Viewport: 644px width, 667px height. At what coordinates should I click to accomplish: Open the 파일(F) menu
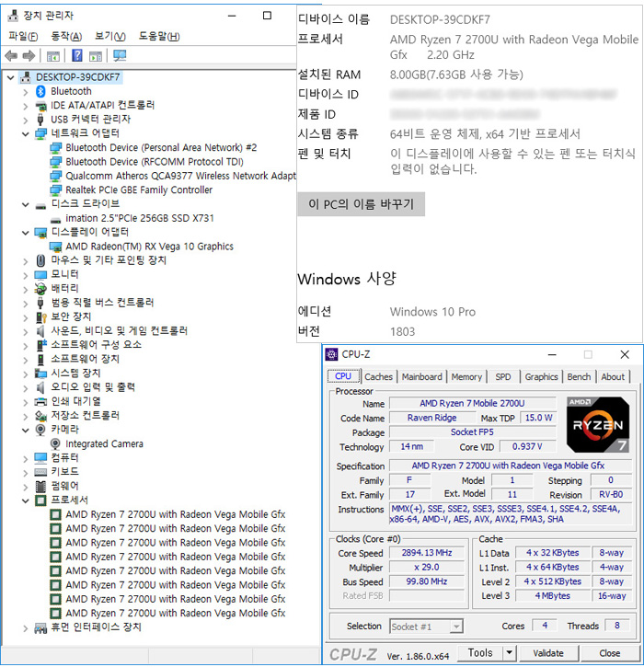(23, 37)
